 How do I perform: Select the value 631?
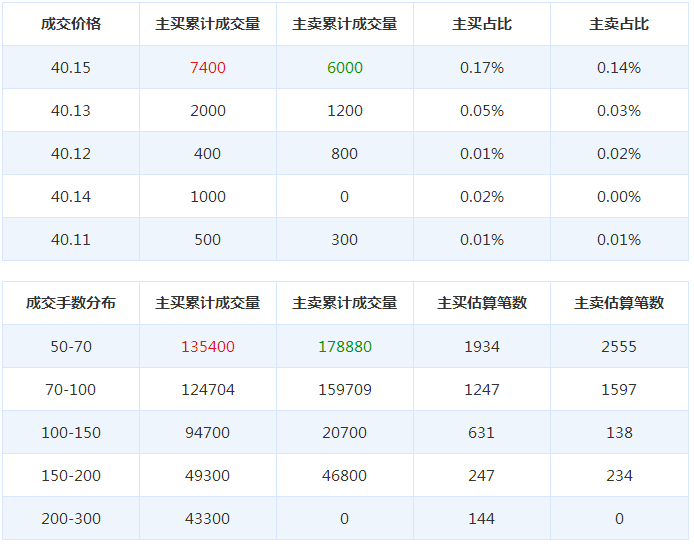(482, 432)
